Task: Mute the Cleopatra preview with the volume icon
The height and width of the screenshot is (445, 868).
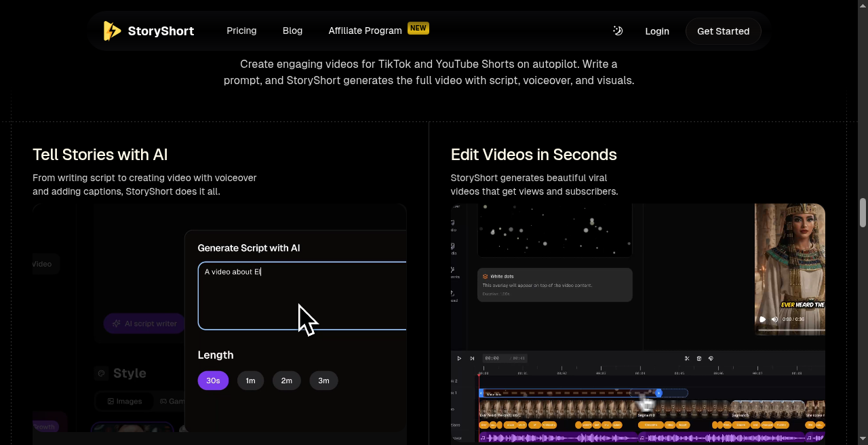Action: pos(774,320)
